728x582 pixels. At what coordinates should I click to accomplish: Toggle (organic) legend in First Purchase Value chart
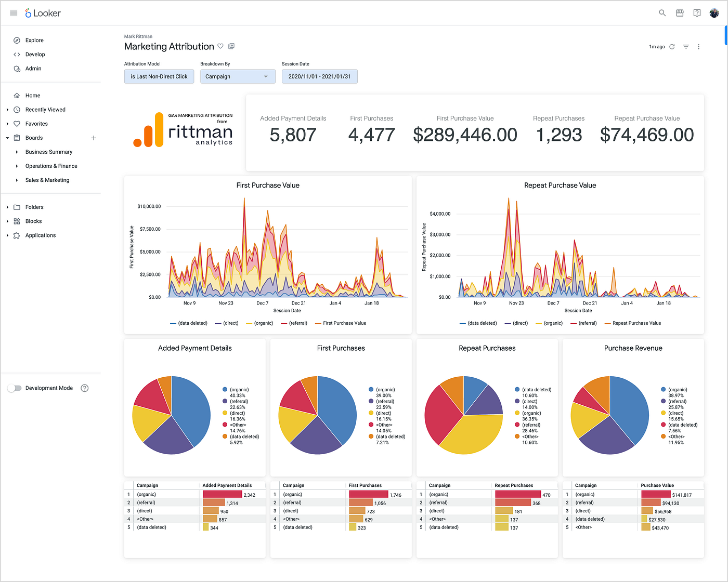tap(259, 323)
